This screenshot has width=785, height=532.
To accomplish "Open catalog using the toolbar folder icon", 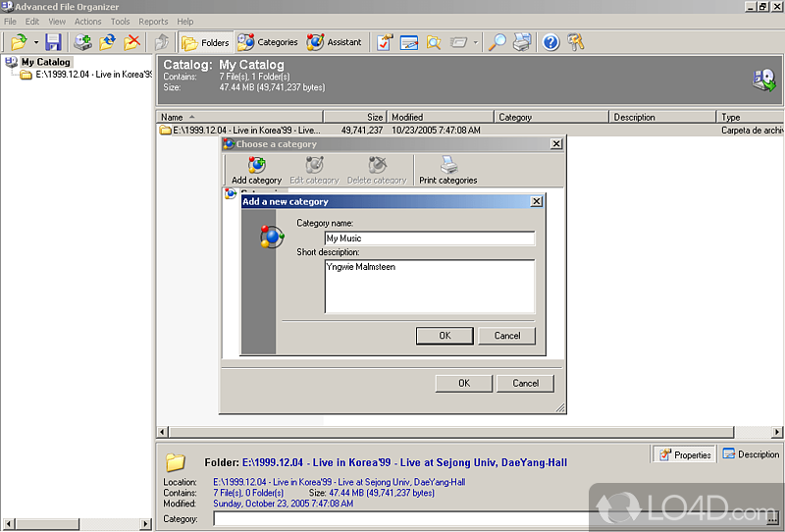I will pos(19,42).
